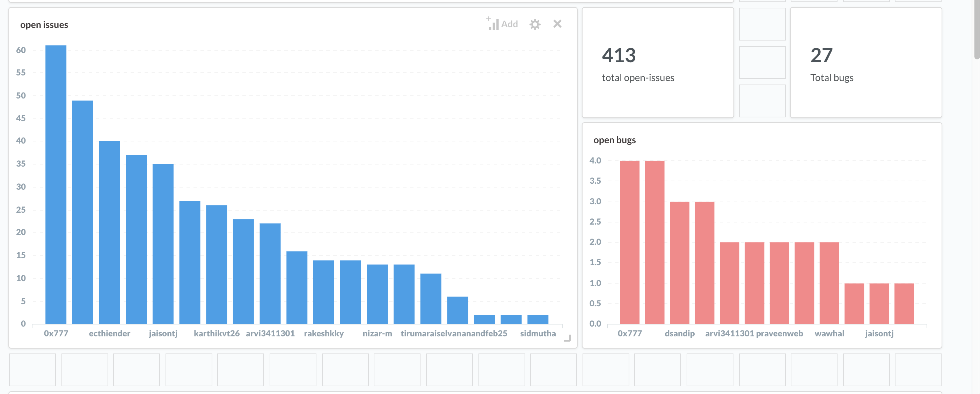Image resolution: width=980 pixels, height=394 pixels.
Task: Click the blue bar above jaisontj label
Action: (x=163, y=243)
